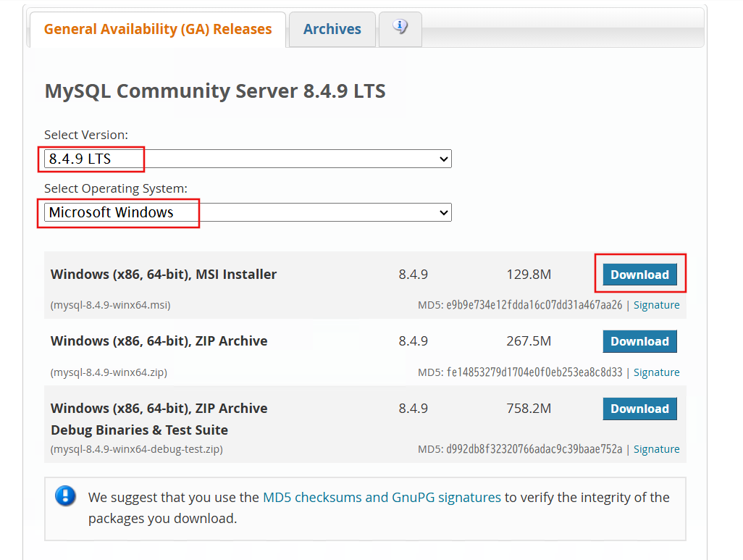Click MD5 hash e9b9e734e12fdda16c07dd31a467aa26
This screenshot has width=743, height=560.
pos(534,305)
